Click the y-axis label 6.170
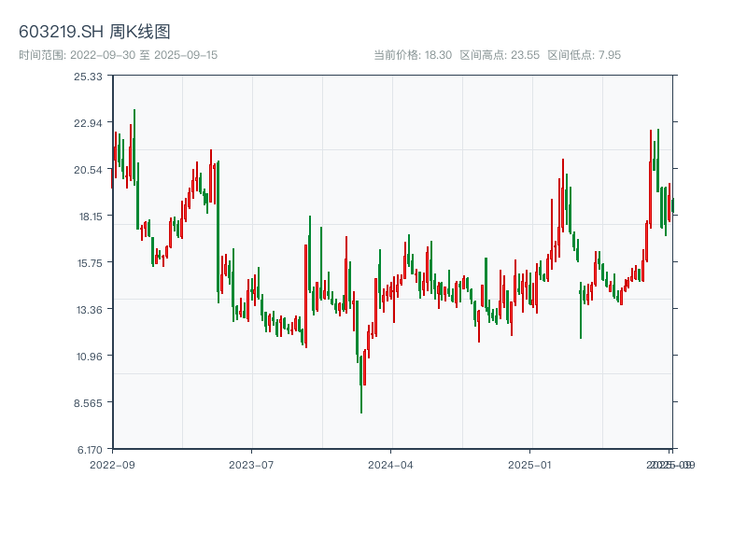747x560 pixels. pyautogui.click(x=90, y=450)
